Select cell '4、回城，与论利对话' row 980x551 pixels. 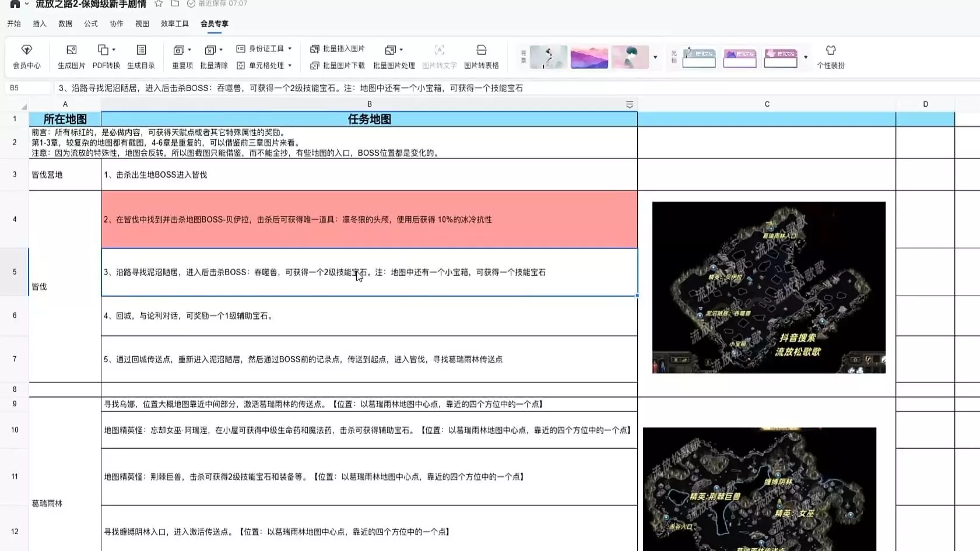[x=369, y=316]
